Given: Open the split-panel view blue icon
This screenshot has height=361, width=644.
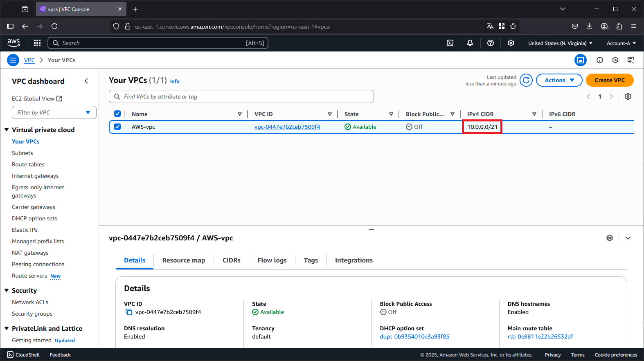Looking at the screenshot, I should pyautogui.click(x=581, y=60).
